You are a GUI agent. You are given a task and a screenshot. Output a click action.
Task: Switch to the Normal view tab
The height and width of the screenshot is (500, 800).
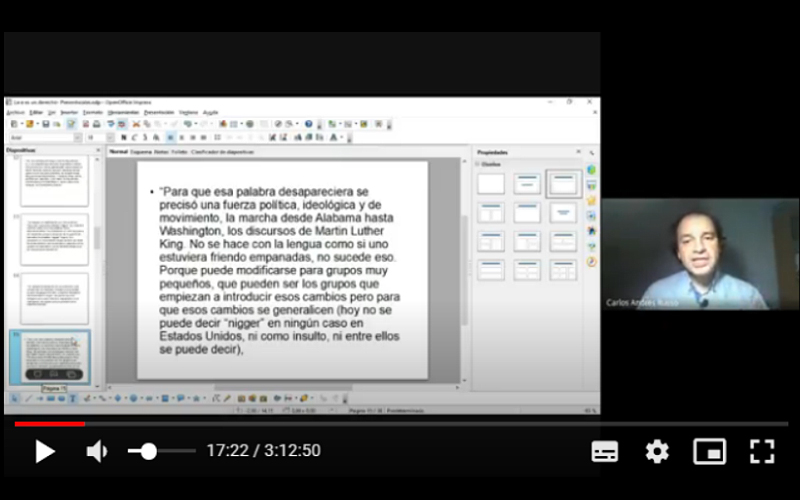[118, 152]
